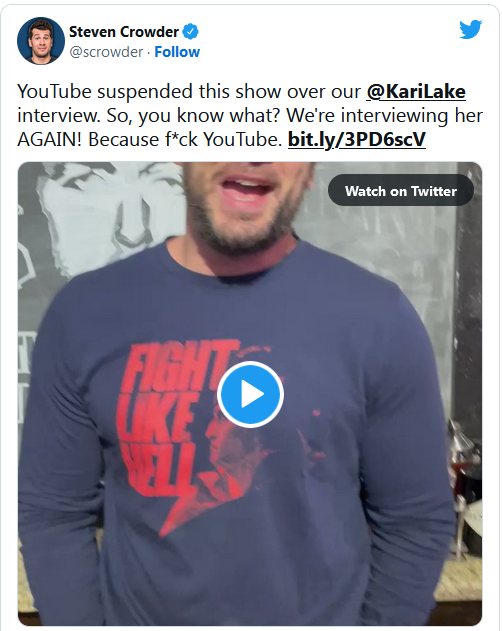Screen dimensions: 502x631
Task: Click the separator dot before Follow
Action: (149, 52)
